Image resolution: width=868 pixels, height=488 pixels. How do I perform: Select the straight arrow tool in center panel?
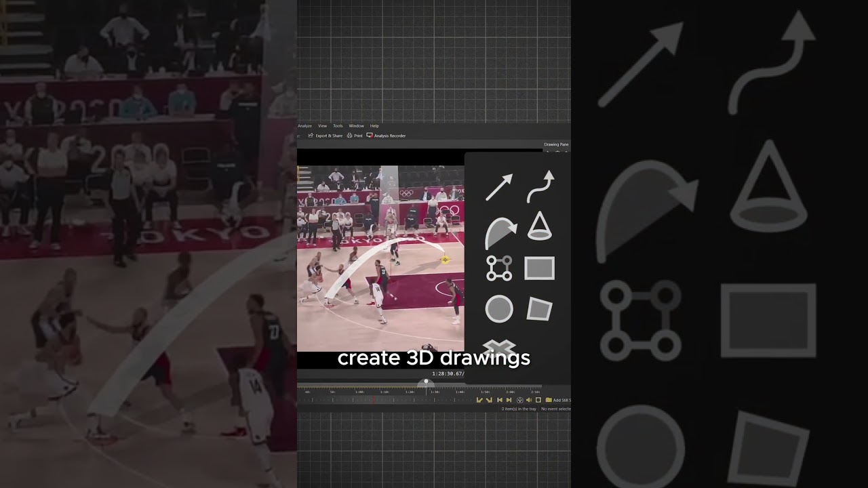499,188
